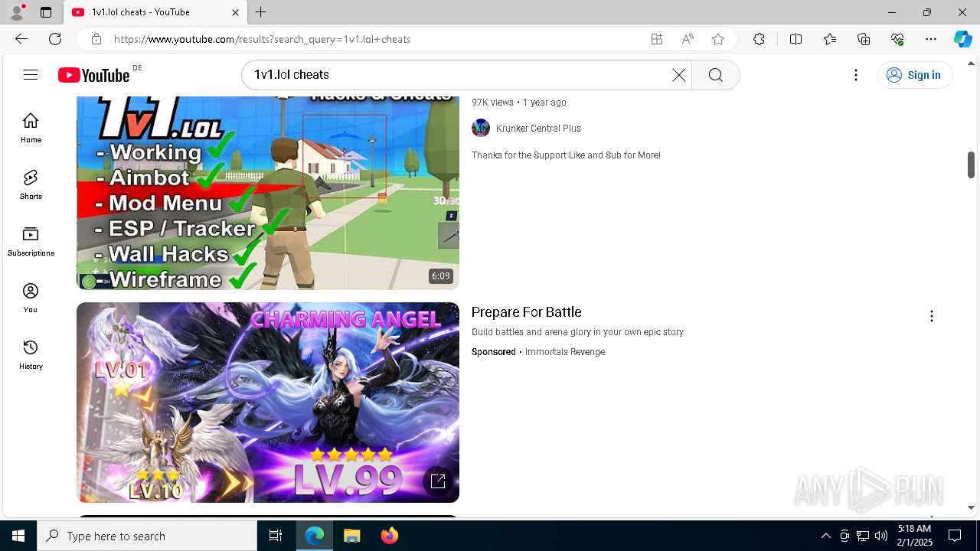Open external link icon on ad thumbnail
The height and width of the screenshot is (551, 980).
[x=438, y=481]
